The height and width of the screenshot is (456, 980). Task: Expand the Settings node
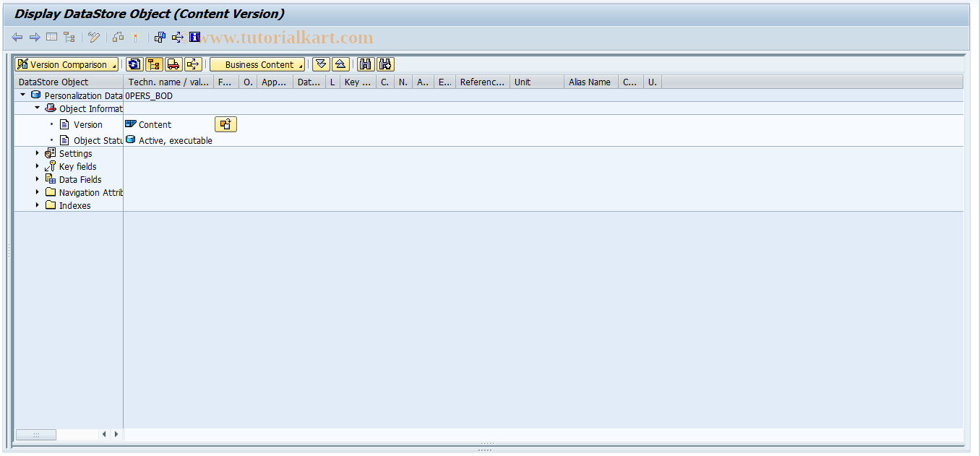pyautogui.click(x=38, y=153)
